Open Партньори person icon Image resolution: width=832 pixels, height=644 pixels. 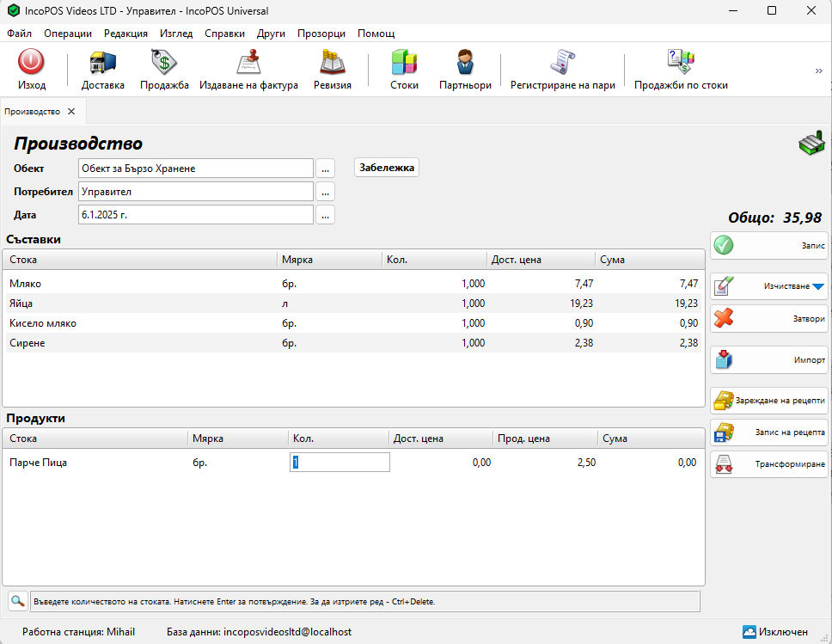(465, 62)
